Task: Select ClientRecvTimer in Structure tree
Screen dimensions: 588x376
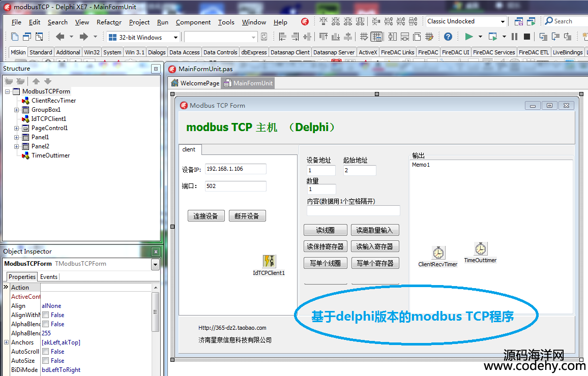Action: [53, 101]
